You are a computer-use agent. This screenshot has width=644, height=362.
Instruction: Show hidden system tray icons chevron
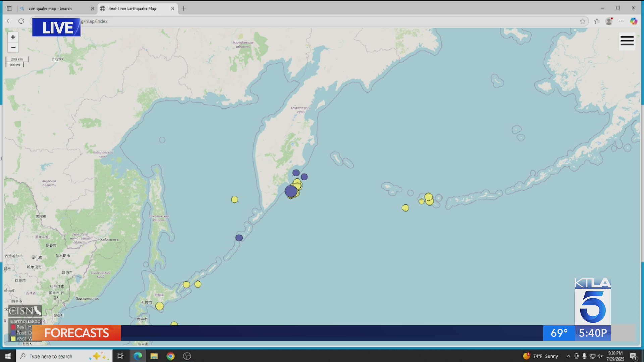point(568,356)
